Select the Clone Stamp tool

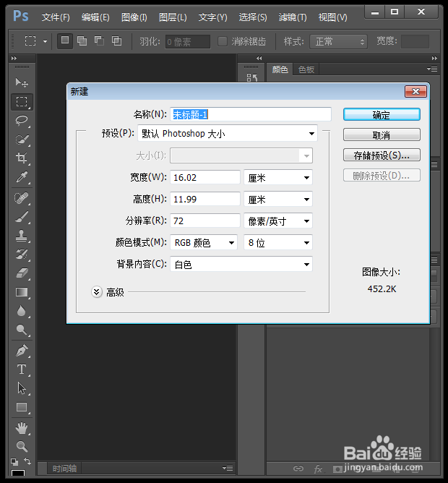click(22, 236)
